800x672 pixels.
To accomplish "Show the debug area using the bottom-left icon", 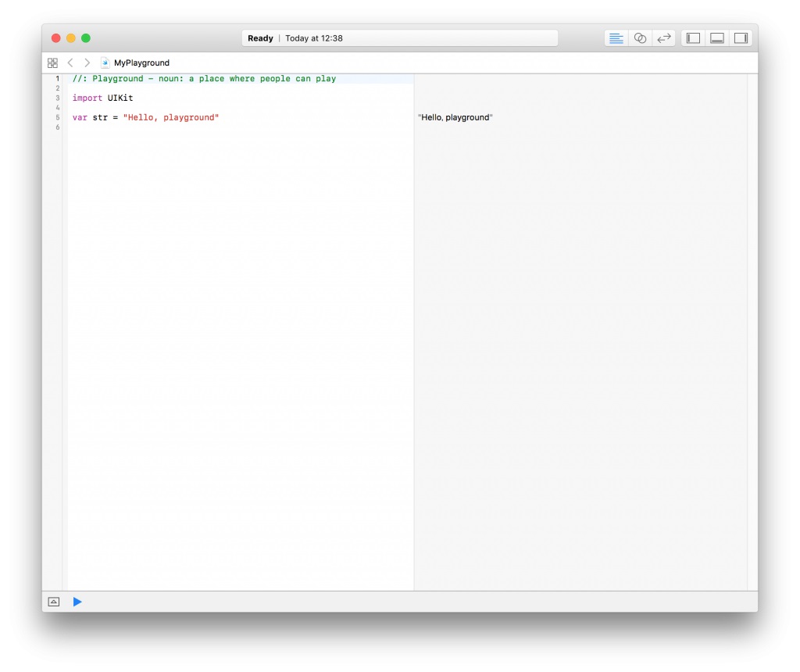I will [53, 602].
